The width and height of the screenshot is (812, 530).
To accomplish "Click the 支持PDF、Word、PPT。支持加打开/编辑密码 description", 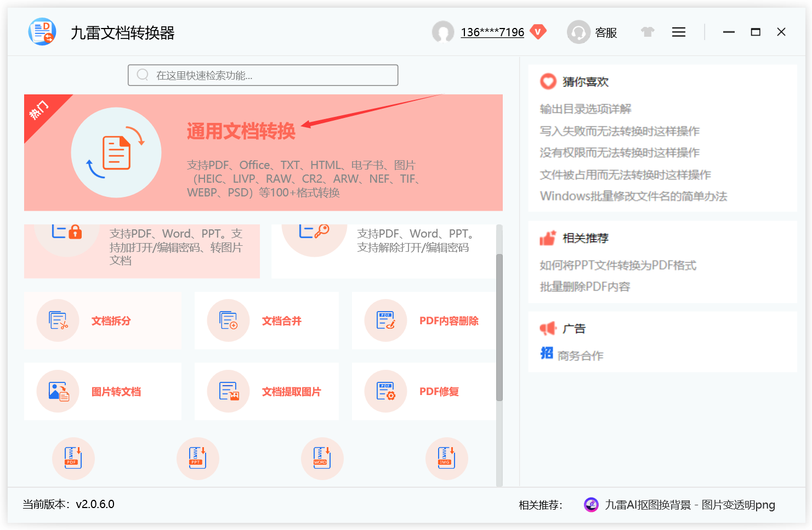I will pos(175,247).
